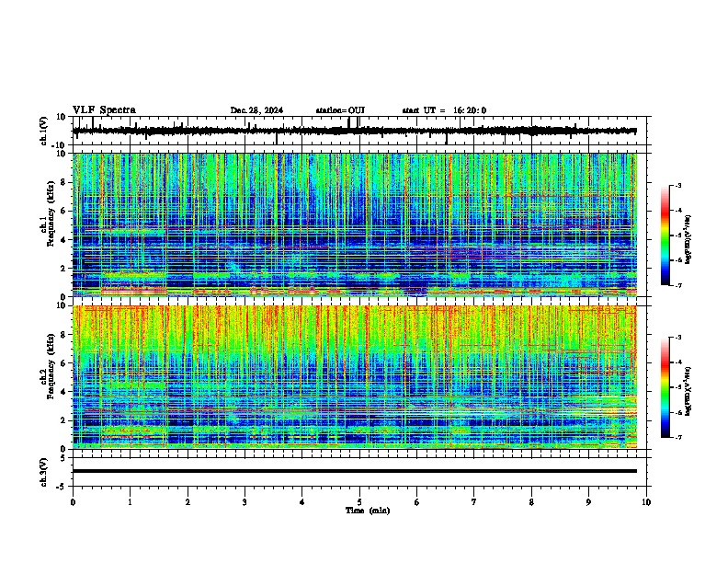
Task: Click the ch.1 colorbar log(PSD) units label
Action: coord(688,239)
